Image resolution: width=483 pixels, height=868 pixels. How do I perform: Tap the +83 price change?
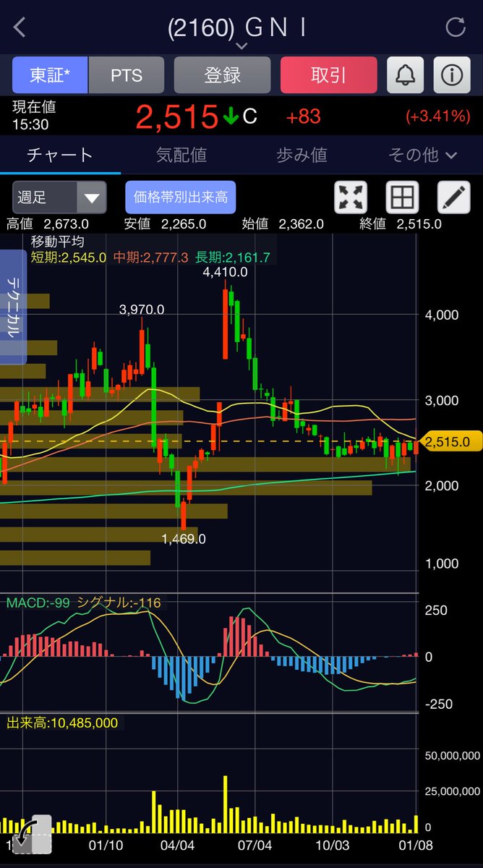click(x=304, y=116)
